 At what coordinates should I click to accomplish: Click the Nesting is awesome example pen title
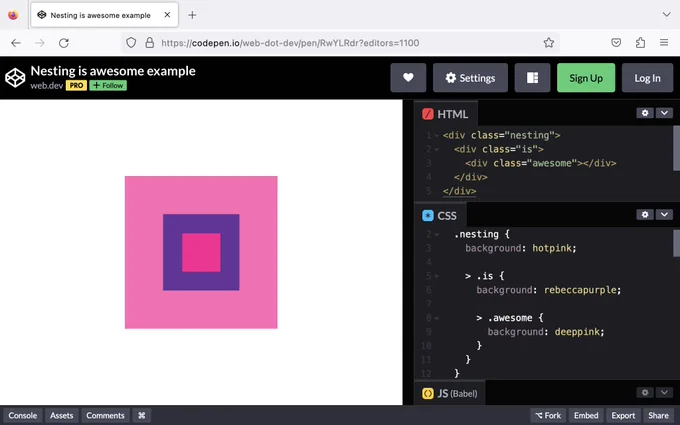click(x=113, y=71)
